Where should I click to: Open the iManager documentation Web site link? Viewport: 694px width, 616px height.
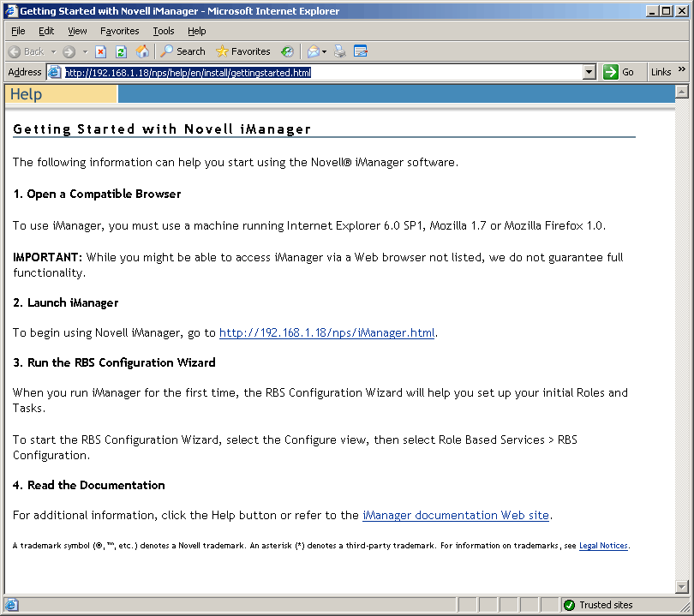point(456,515)
